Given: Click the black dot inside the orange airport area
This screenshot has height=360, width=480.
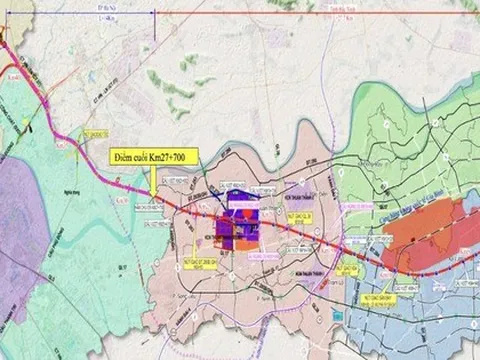Looking at the screenshot, I should click(413, 239).
